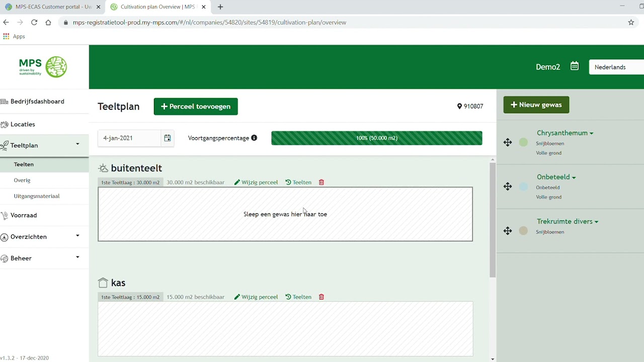Screen dimensions: 644x362
Task: Expand the Teeltplan sidebar menu arrow
Action: coord(77,144)
